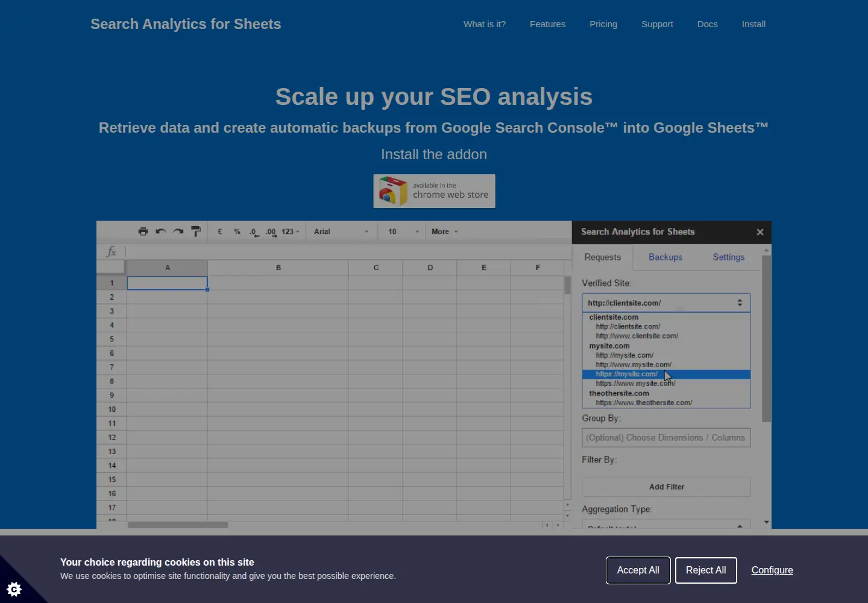This screenshot has width=868, height=603.
Task: Select row 10 header
Action: click(x=112, y=409)
